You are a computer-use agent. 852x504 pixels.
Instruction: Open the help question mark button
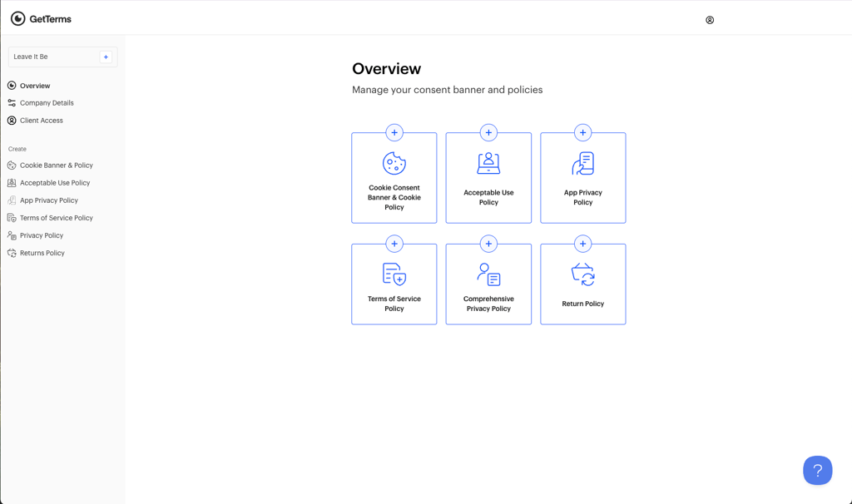point(818,471)
